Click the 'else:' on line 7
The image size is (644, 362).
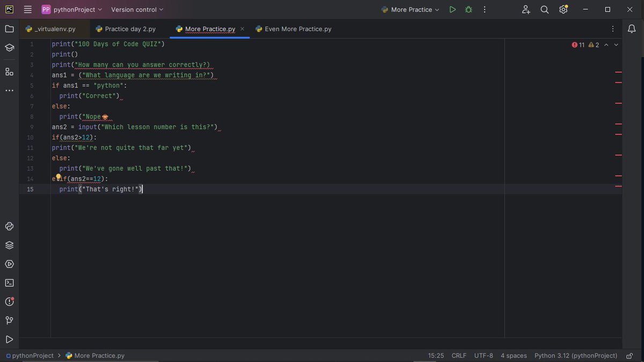coord(61,106)
